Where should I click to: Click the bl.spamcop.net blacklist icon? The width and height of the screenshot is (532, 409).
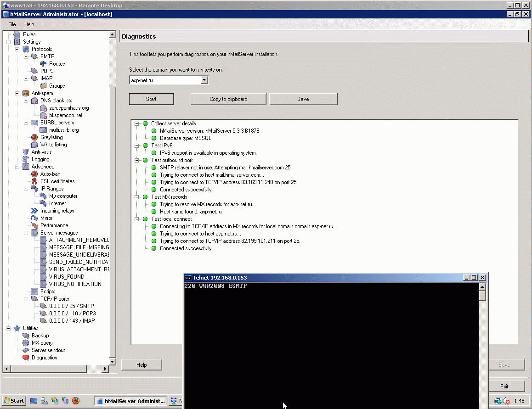(x=43, y=115)
